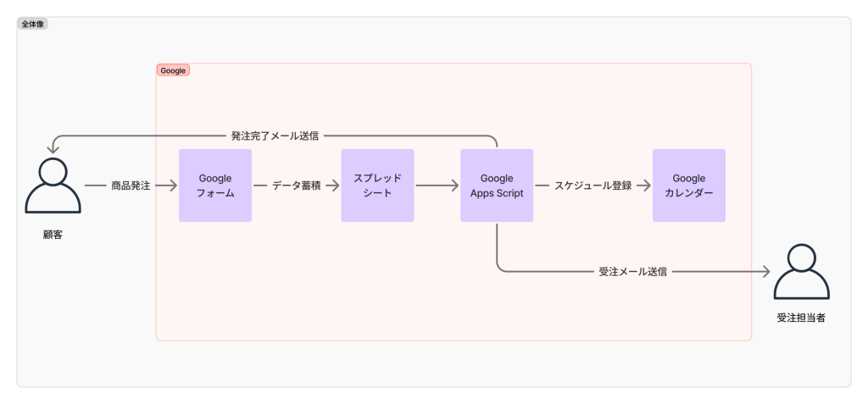Select the Google Apps Script node
Screen dimensions: 868x404
point(497,185)
